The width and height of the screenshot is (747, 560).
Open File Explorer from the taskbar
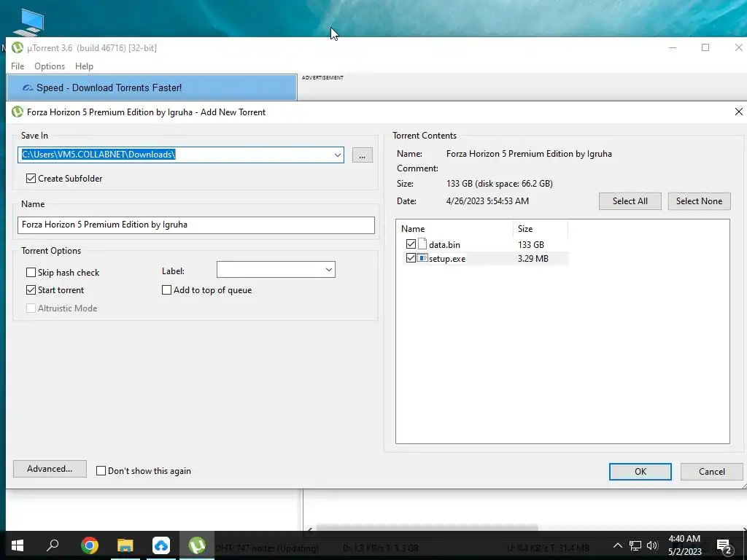pos(125,545)
